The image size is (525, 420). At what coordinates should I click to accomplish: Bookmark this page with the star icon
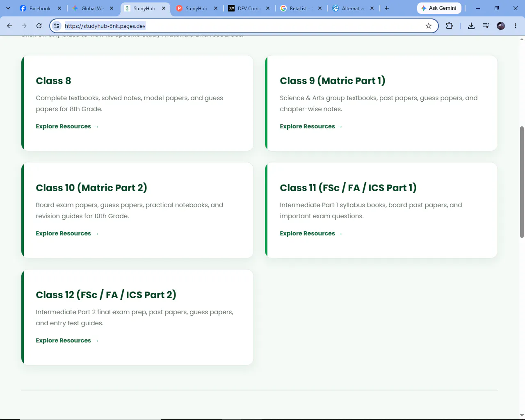429,26
